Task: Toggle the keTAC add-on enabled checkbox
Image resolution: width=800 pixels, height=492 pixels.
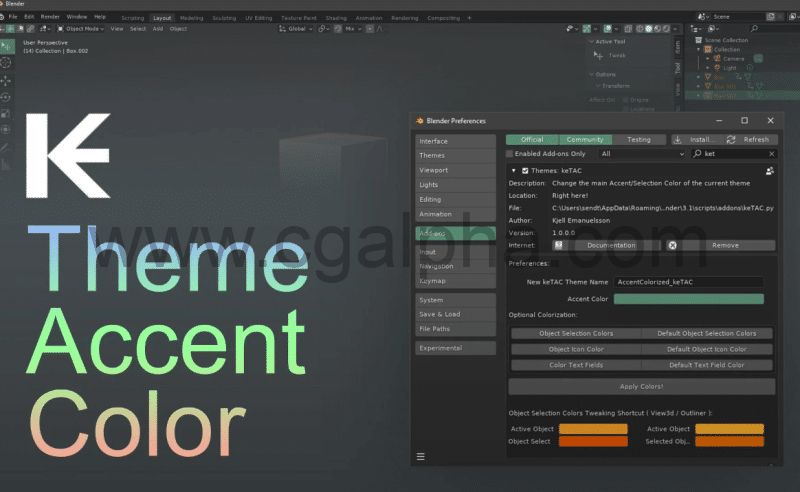Action: (x=525, y=171)
